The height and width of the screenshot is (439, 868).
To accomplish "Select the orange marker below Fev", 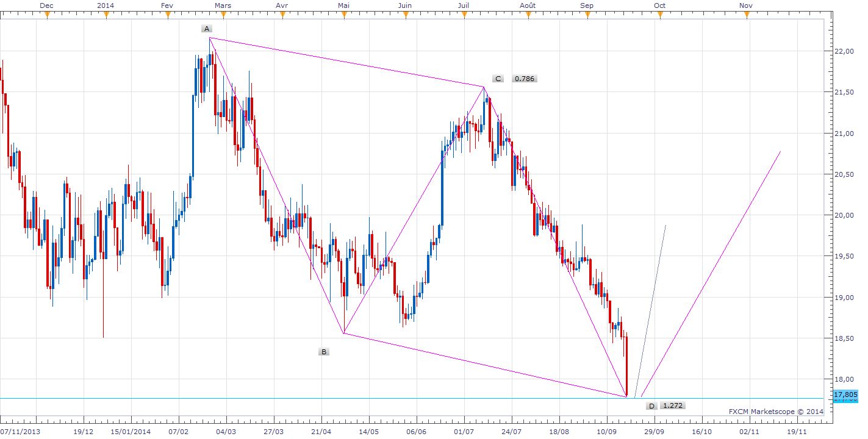I will 167,15.
